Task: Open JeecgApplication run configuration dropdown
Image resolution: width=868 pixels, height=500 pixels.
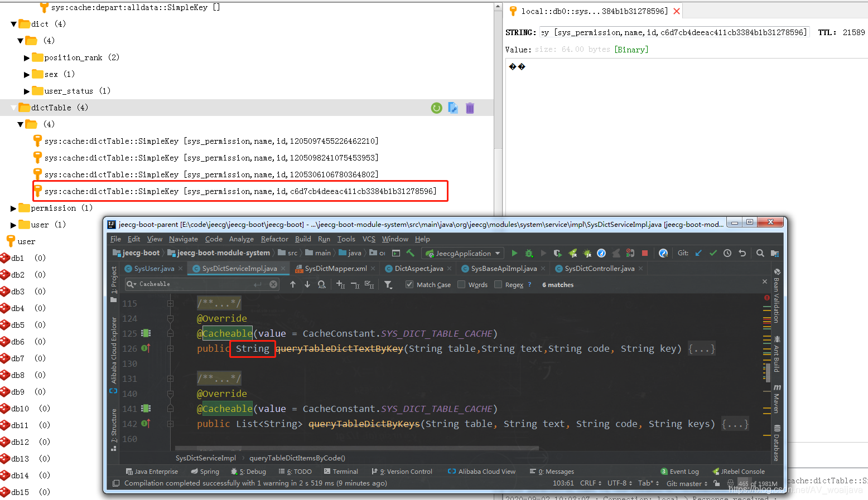Action: pos(464,253)
